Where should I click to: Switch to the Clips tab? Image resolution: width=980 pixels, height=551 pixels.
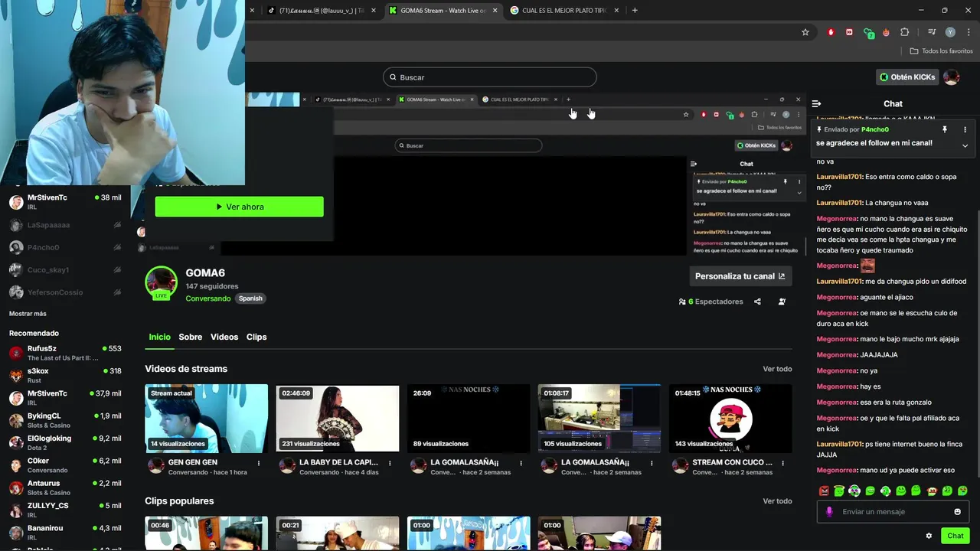click(256, 337)
